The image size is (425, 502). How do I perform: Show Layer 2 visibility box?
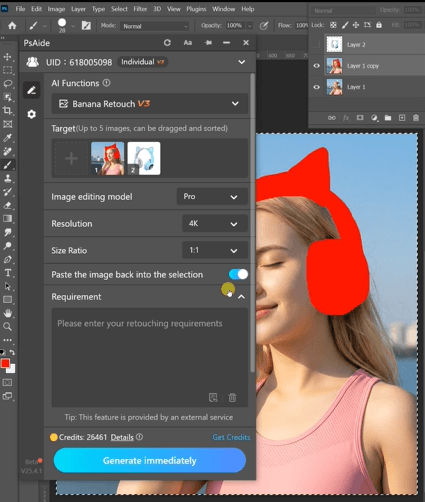click(316, 44)
